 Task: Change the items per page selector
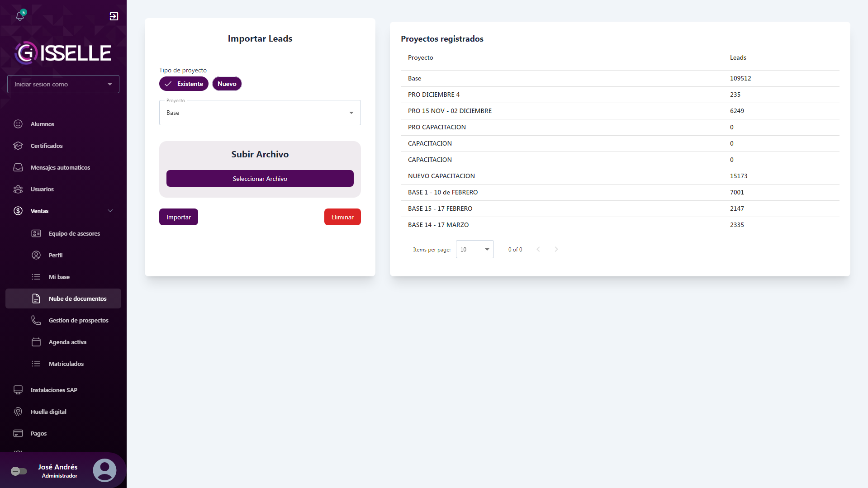coord(475,249)
